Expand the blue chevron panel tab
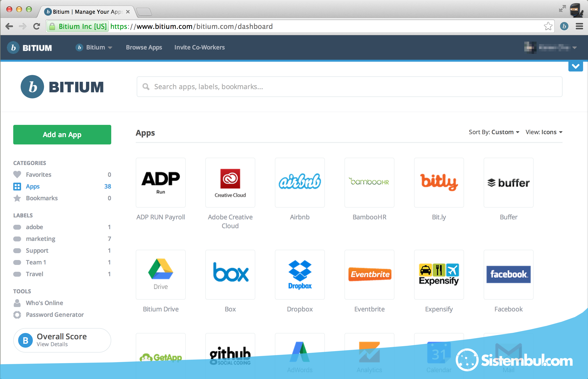 [x=576, y=66]
